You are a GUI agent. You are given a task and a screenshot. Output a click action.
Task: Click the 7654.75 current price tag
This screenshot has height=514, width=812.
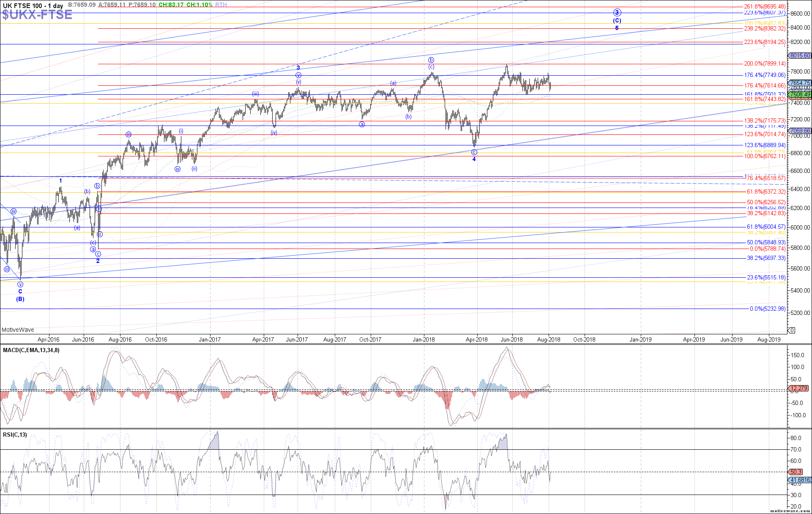pyautogui.click(x=800, y=83)
